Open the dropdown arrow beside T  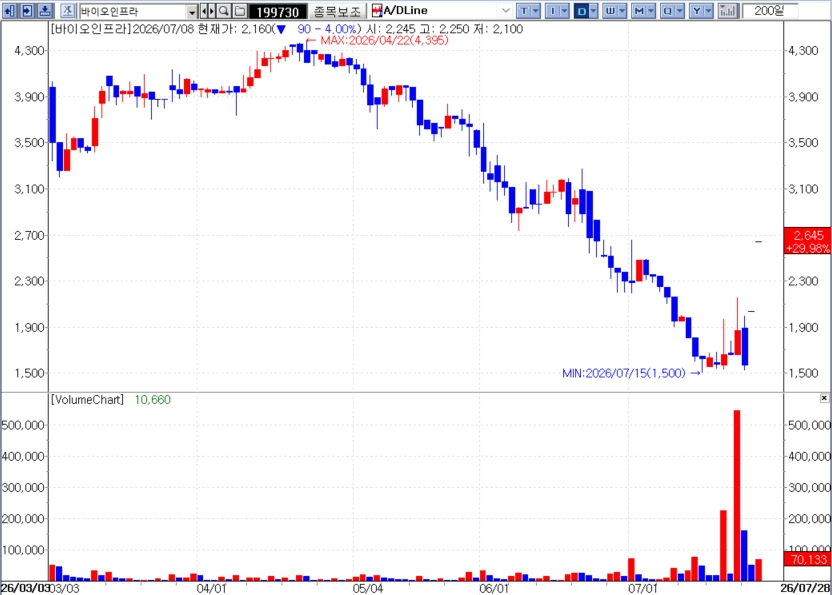536,11
